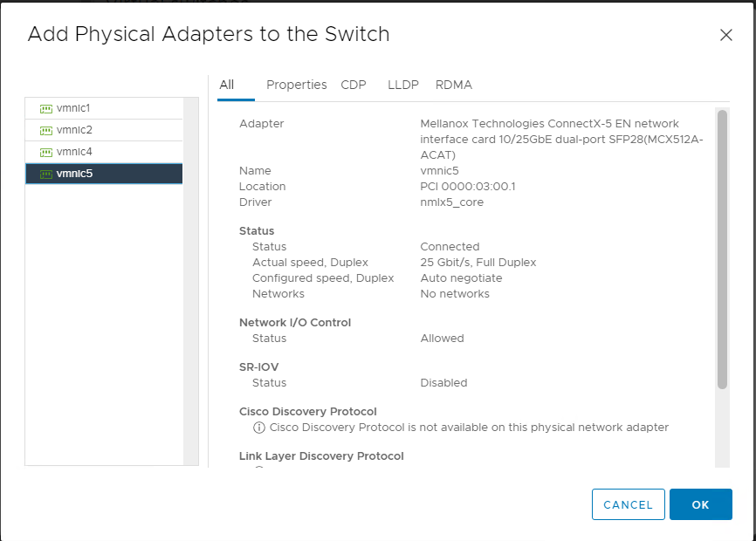756x541 pixels.
Task: View the LLDP tab
Action: 403,85
